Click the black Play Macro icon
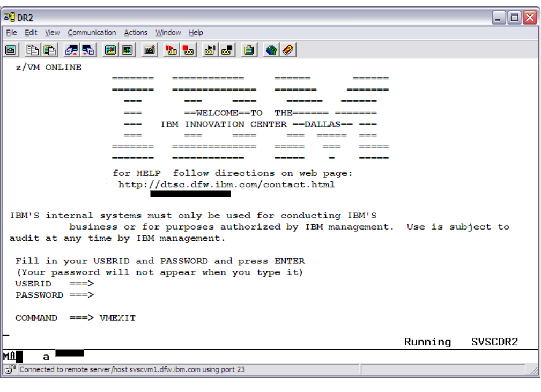This screenshot has width=541, height=392. pos(210,50)
